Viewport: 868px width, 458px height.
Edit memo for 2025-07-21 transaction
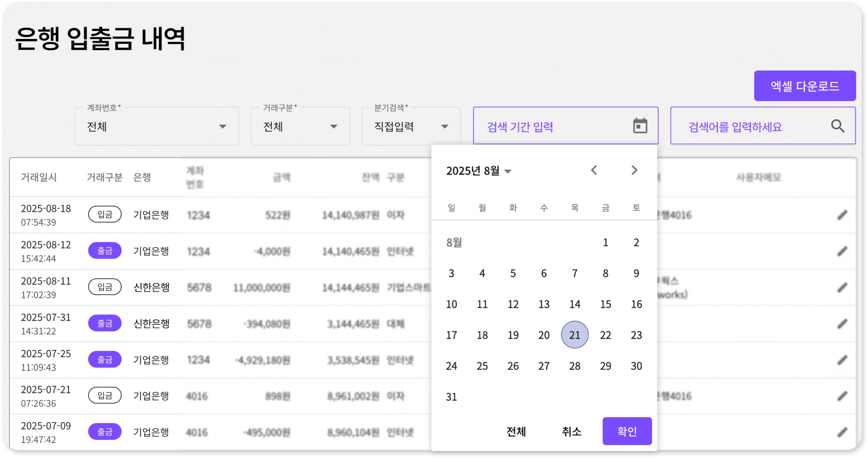click(x=842, y=396)
